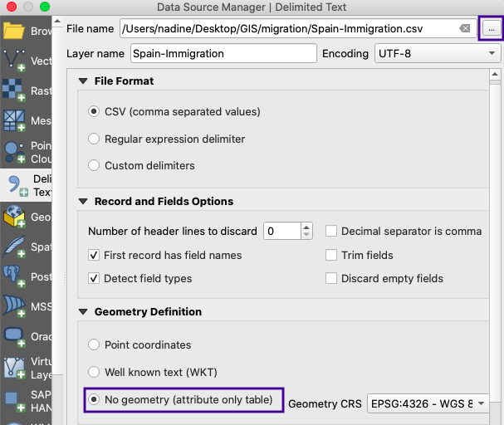This screenshot has width=504, height=425.
Task: Decrease header lines to discard
Action: (x=306, y=235)
